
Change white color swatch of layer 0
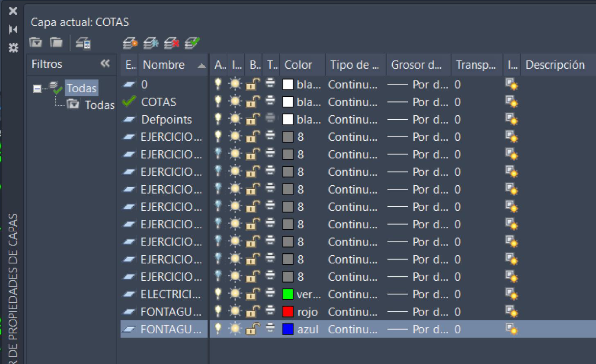click(x=288, y=85)
